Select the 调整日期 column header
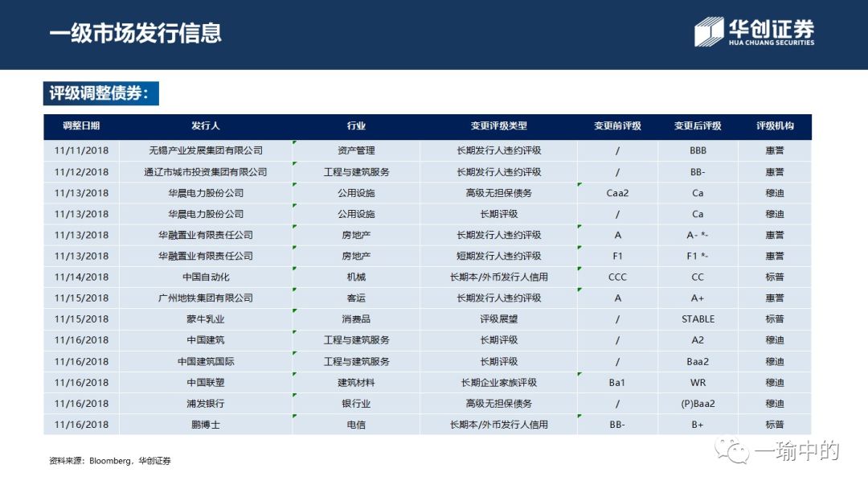Viewport: 868px width, 489px height. pyautogui.click(x=81, y=125)
